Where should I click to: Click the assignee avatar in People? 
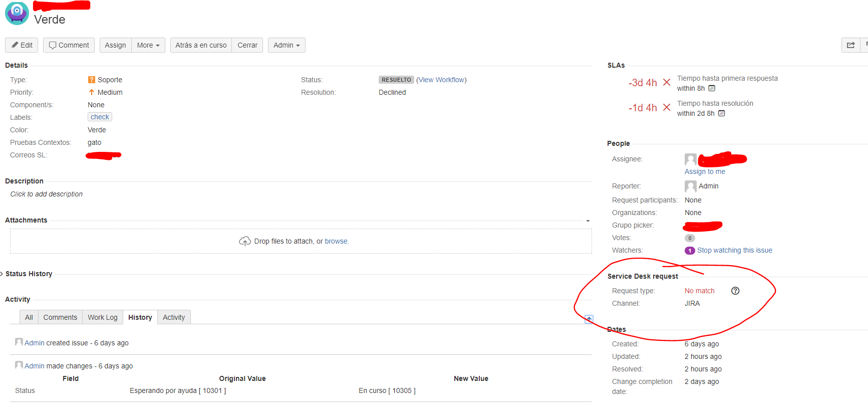point(691,159)
